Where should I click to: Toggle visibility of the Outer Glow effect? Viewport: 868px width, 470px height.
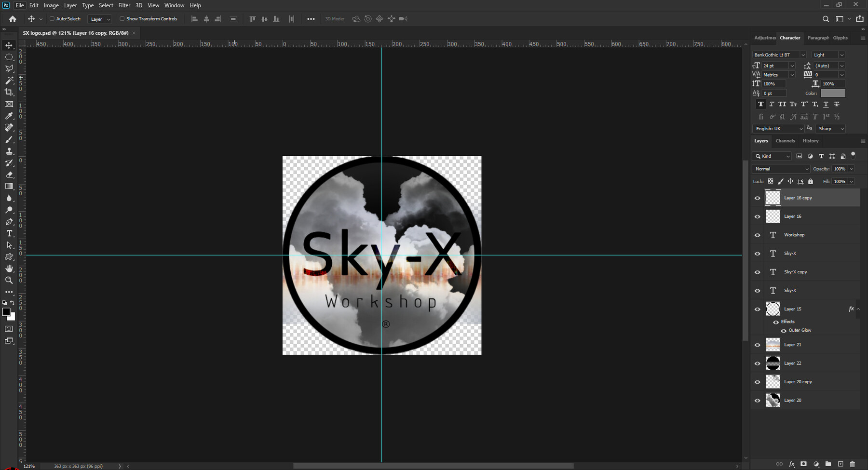tap(784, 330)
